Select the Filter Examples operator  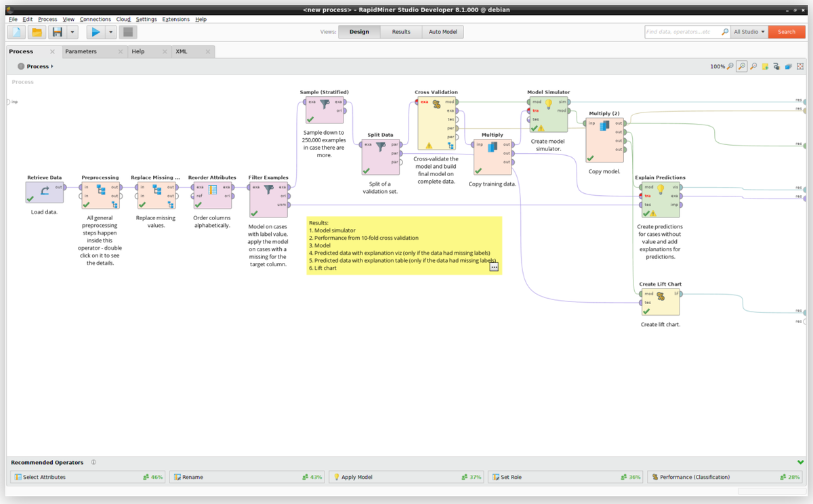pyautogui.click(x=268, y=199)
